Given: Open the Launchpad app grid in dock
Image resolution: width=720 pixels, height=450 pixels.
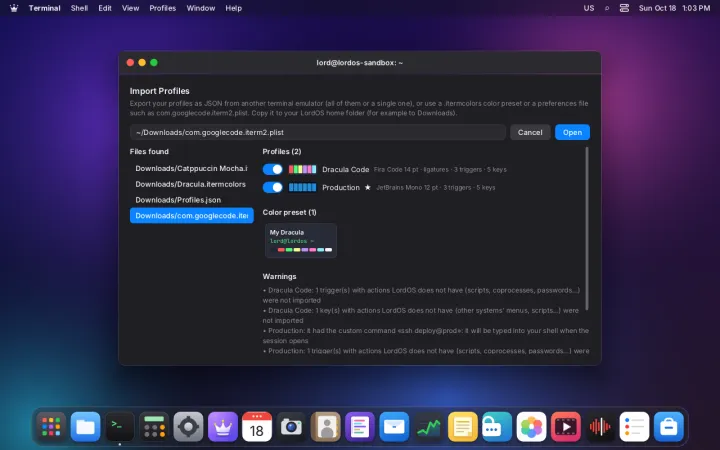Looking at the screenshot, I should coord(51,427).
